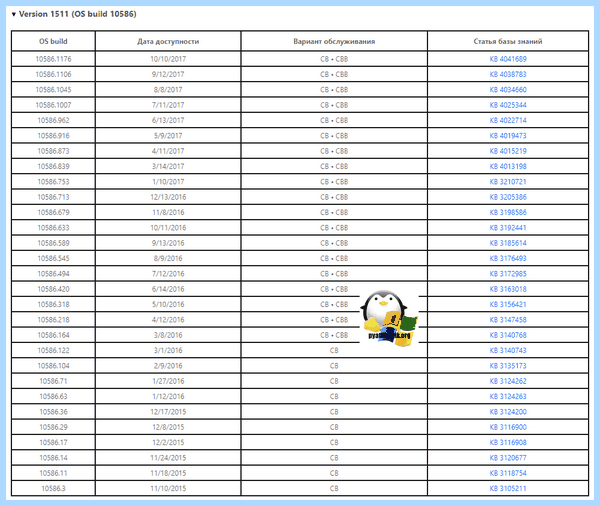
Task: Select the Статья базы знаний column header
Action: coord(508,41)
